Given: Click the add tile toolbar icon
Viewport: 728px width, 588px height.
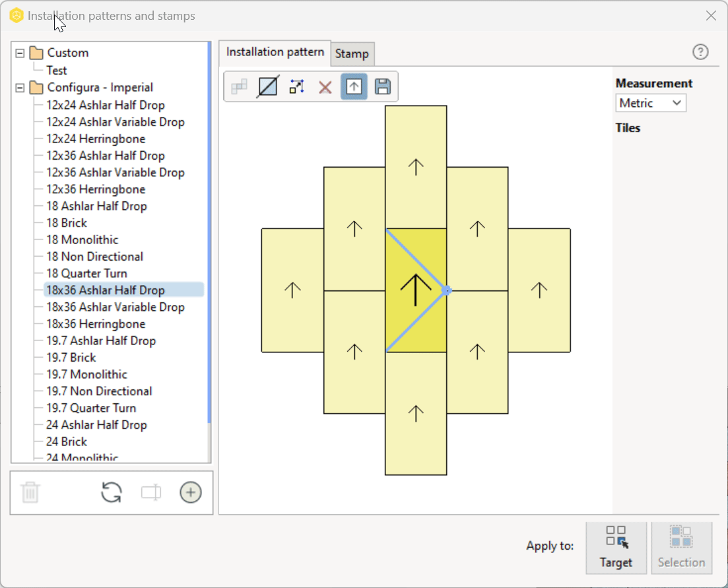Looking at the screenshot, I should tap(239, 87).
